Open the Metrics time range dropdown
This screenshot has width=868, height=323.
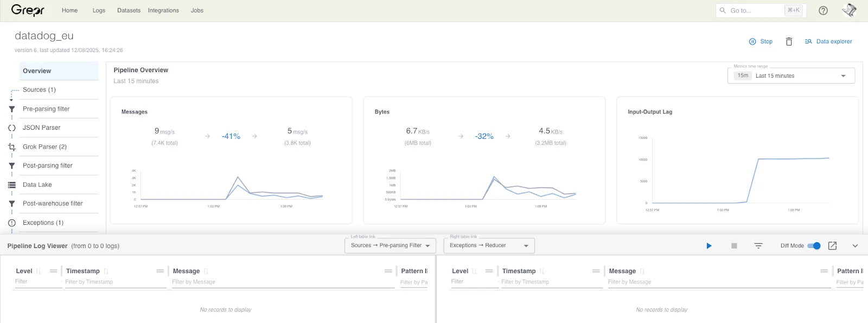(791, 75)
